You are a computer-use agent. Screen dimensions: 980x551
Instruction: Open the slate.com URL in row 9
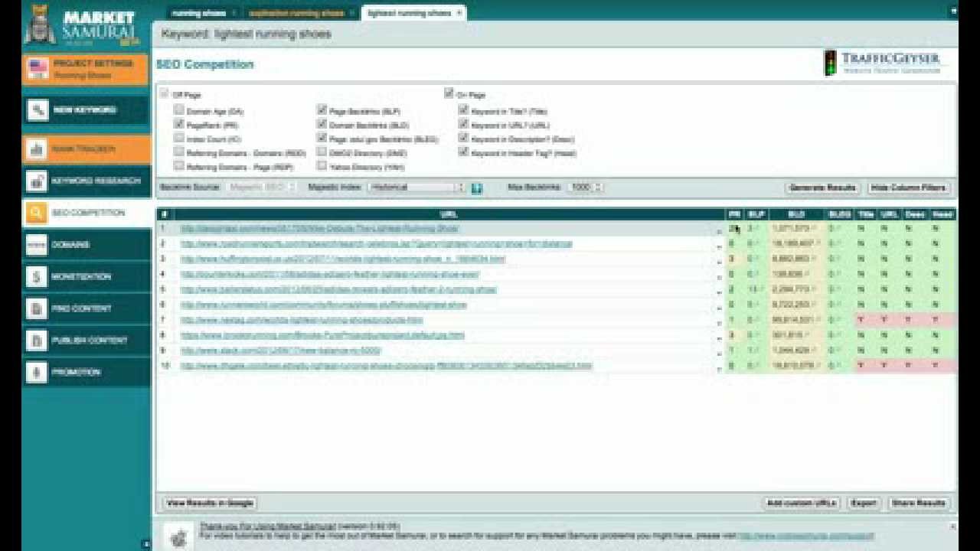point(280,351)
